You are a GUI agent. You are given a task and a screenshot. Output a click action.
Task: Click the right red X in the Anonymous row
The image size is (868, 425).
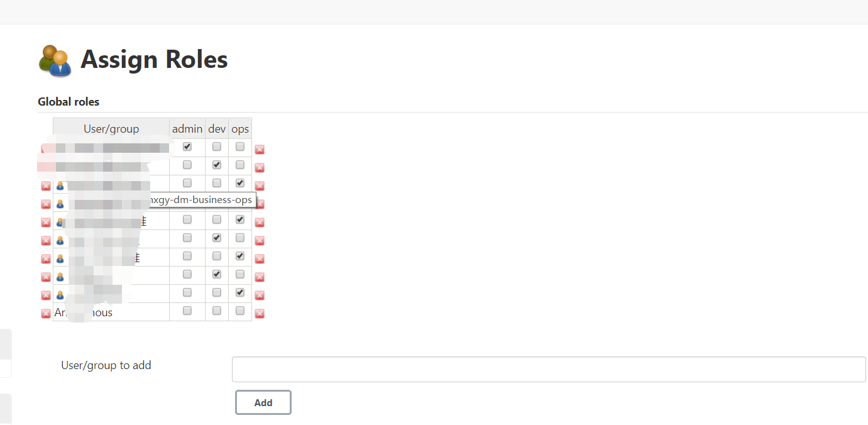coord(260,313)
